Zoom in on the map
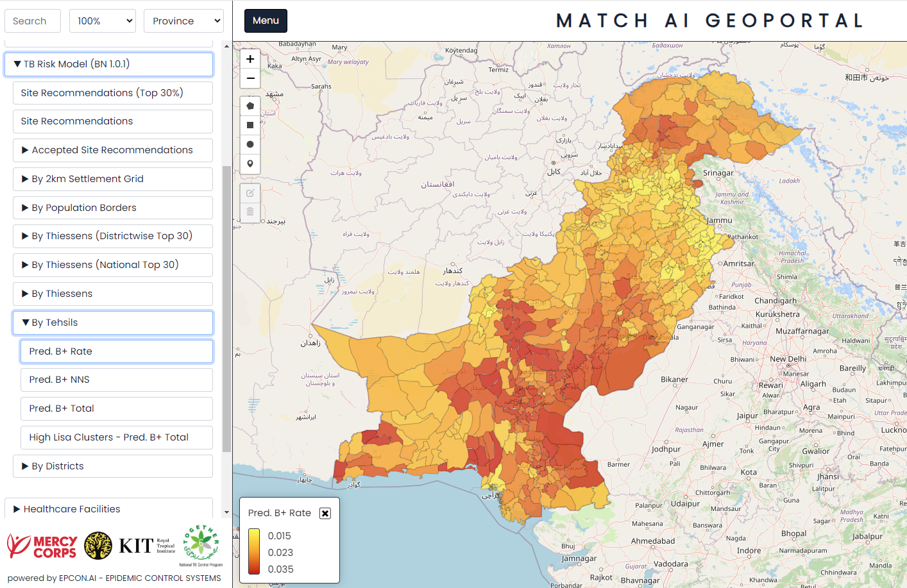 250,59
